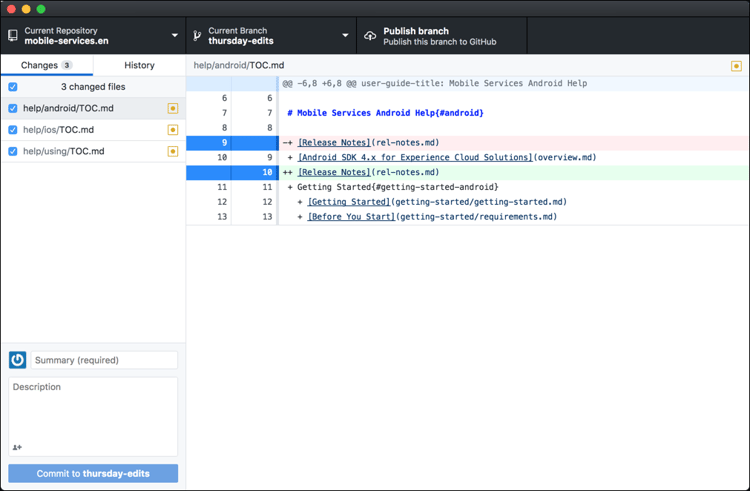
Task: Click the Android SDK 4.x overview line
Action: 447,157
